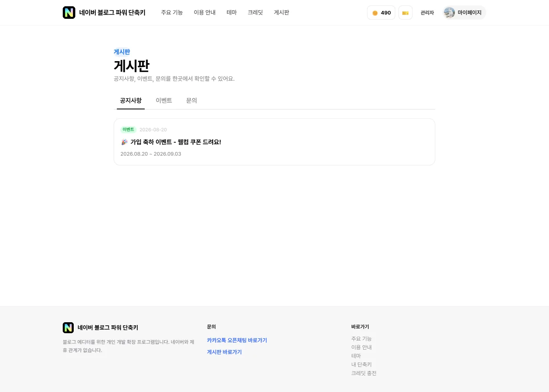Click footer link 내 단축키
This screenshot has height=392, width=549.
361,365
